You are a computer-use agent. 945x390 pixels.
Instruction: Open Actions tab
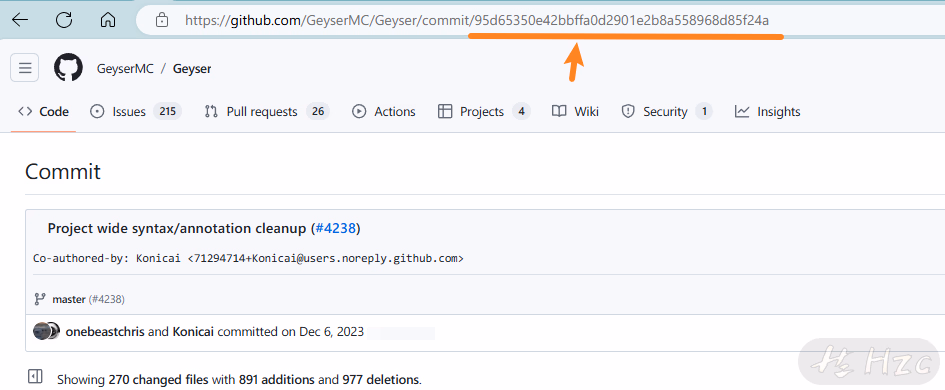click(x=383, y=112)
